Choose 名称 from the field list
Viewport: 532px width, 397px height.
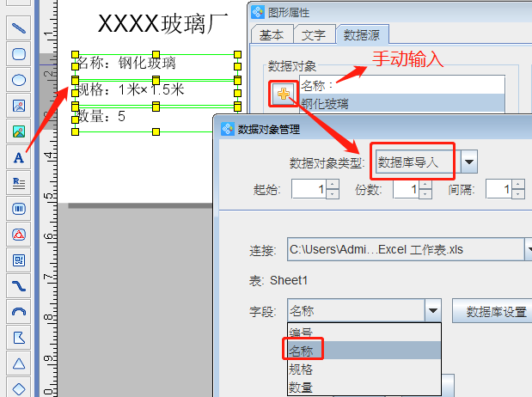tap(364, 351)
